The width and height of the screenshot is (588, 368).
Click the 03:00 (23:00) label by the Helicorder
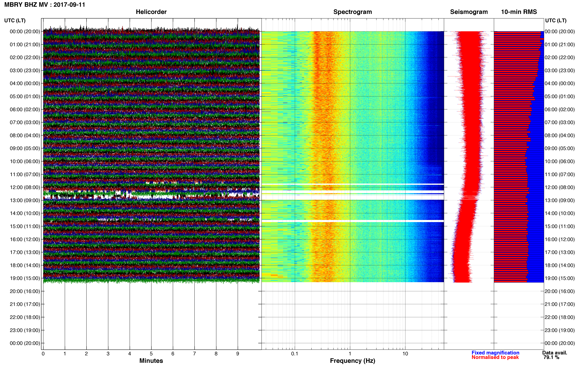[25, 71]
